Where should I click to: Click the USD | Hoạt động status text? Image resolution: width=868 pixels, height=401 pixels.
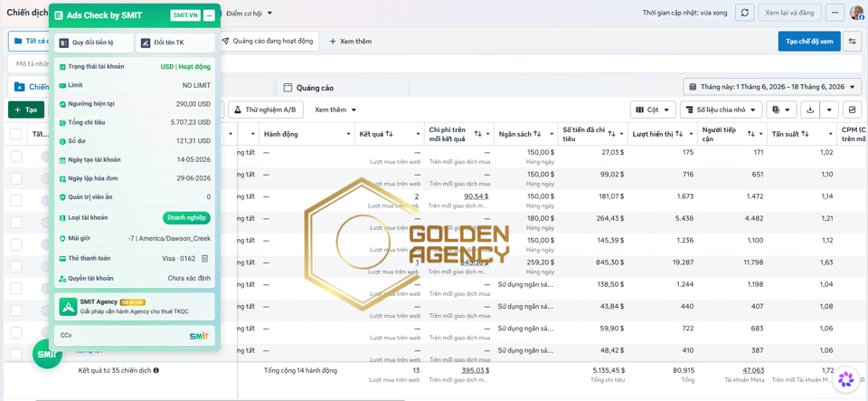point(185,66)
